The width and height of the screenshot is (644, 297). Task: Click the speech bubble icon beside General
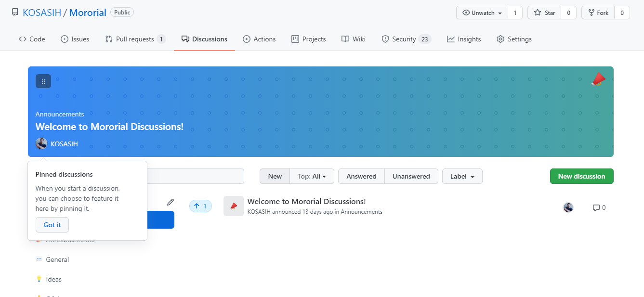[39, 259]
